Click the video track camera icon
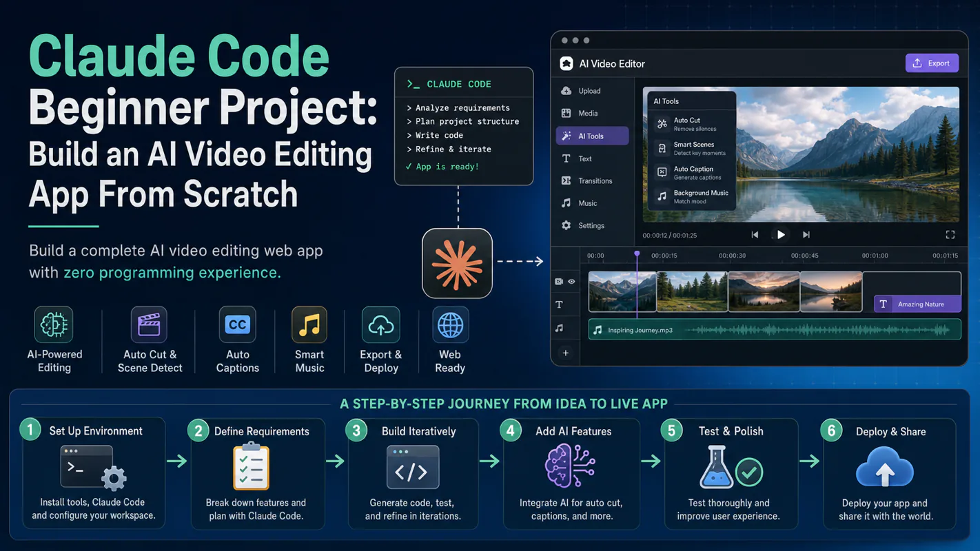This screenshot has width=980, height=551. coord(559,282)
